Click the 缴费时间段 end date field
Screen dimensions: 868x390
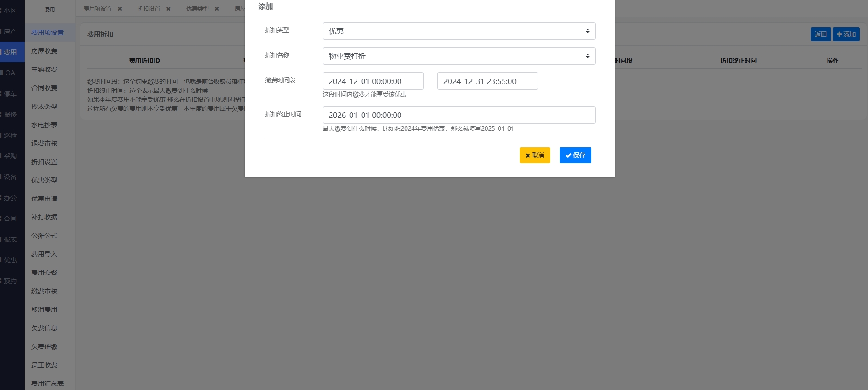(x=487, y=81)
